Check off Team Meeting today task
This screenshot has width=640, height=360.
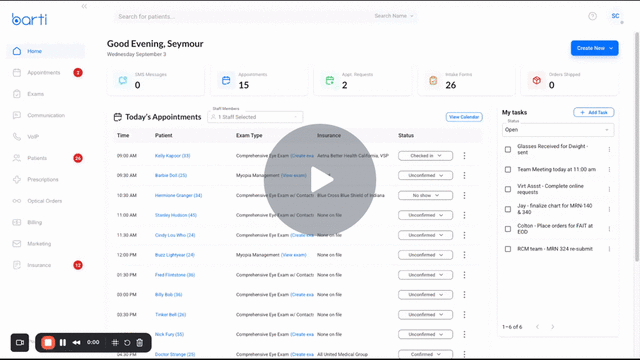[508, 169]
